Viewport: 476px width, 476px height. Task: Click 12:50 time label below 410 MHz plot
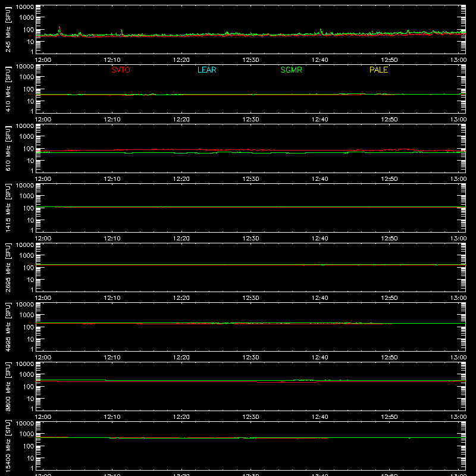point(389,120)
